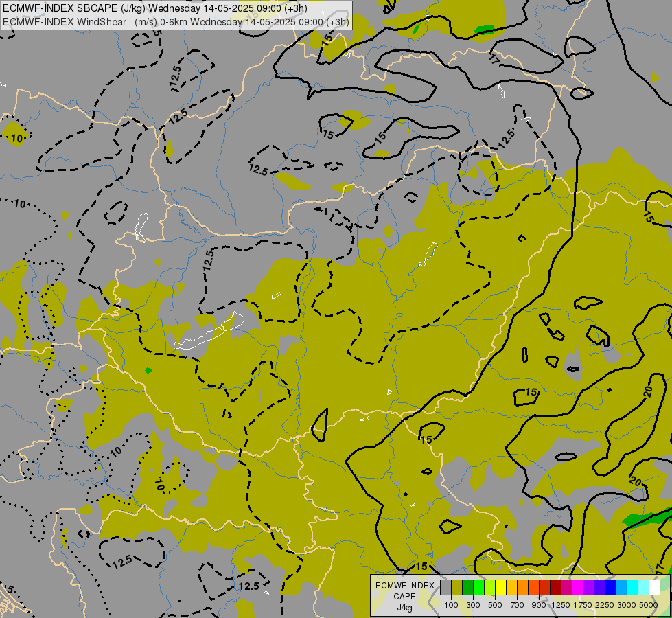This screenshot has height=618, width=672.
Task: Click the lime yellow-green legend swatch
Action: pos(490,588)
